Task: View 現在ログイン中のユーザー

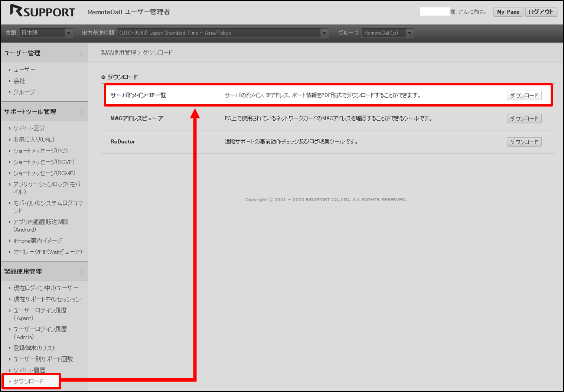Action: tap(46, 288)
